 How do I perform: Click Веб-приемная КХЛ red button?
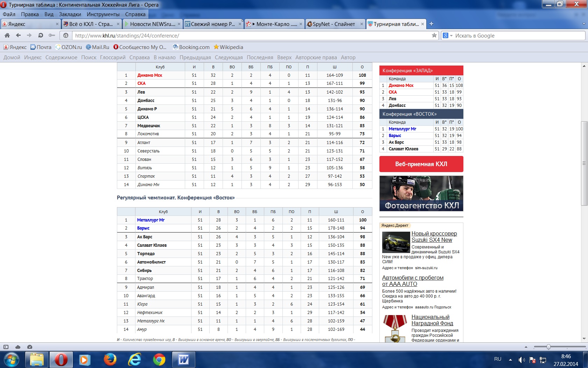421,164
